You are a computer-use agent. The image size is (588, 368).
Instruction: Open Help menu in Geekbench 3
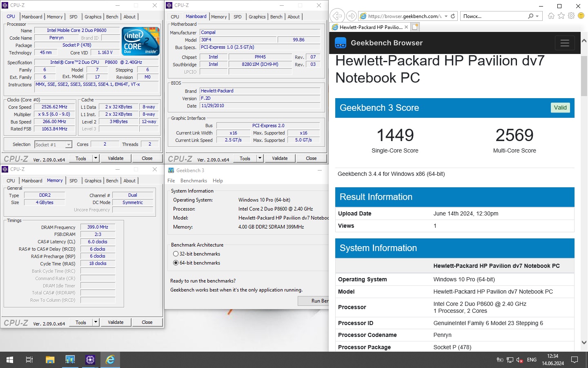tap(218, 181)
